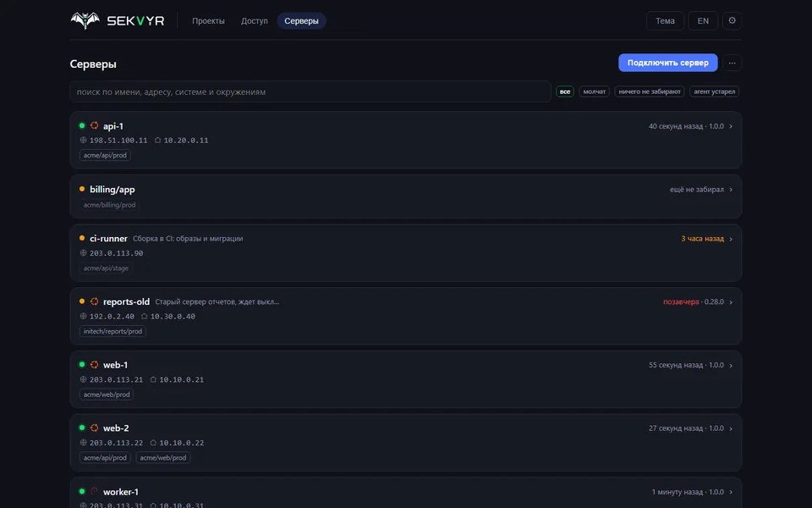Click the Ubuntu icon beside web-1

[x=94, y=364]
